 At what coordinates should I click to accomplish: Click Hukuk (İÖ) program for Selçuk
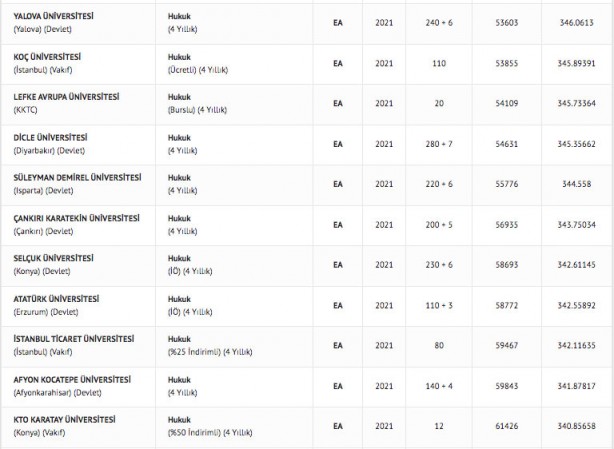tap(182, 257)
